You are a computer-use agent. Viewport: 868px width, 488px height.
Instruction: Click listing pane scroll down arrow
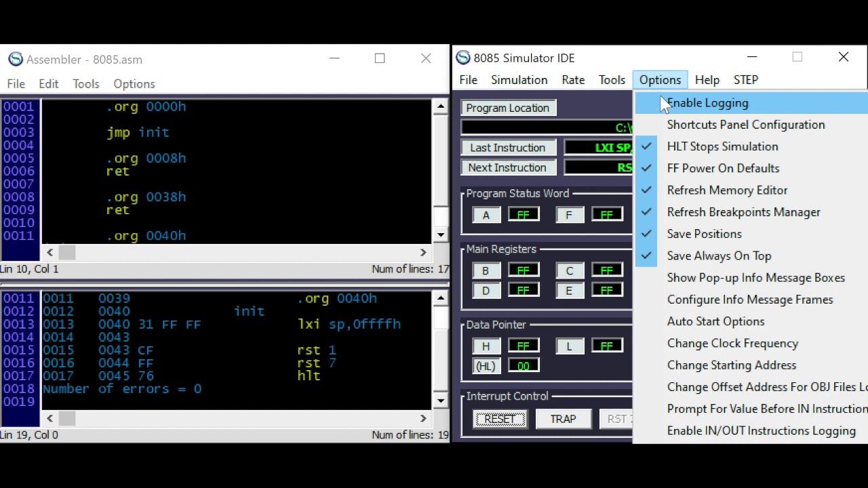tap(441, 401)
